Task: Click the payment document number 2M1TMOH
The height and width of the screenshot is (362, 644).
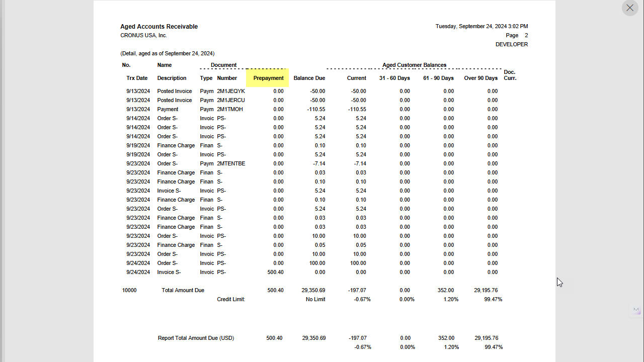Action: [x=231, y=109]
